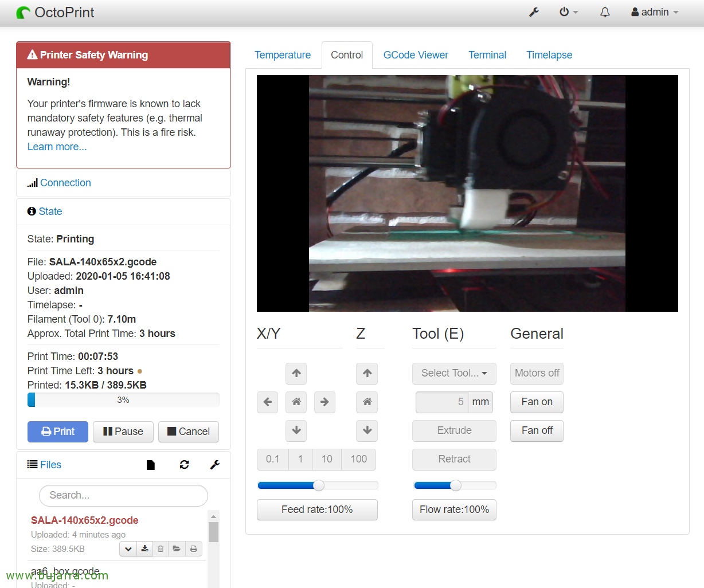This screenshot has height=588, width=704.
Task: Open the notifications bell icon
Action: (605, 12)
